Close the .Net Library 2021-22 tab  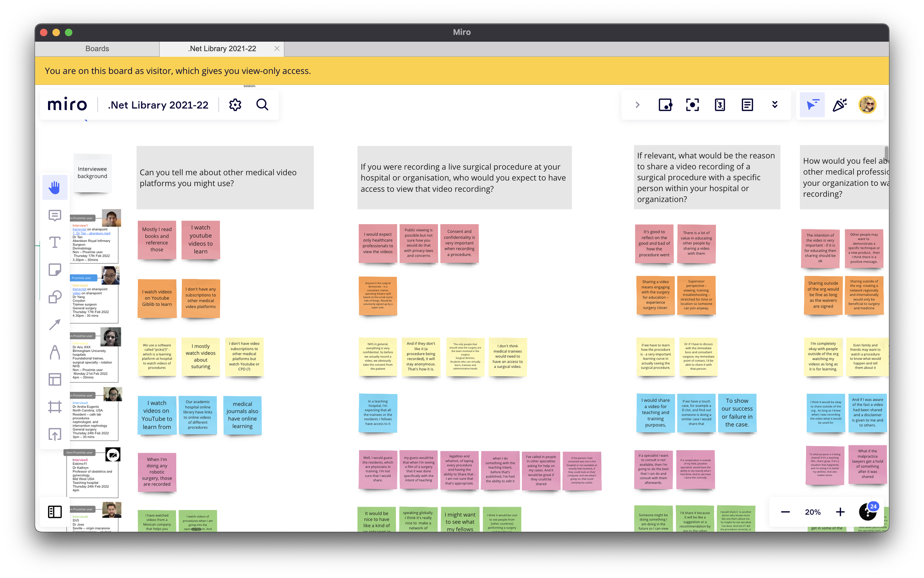277,48
